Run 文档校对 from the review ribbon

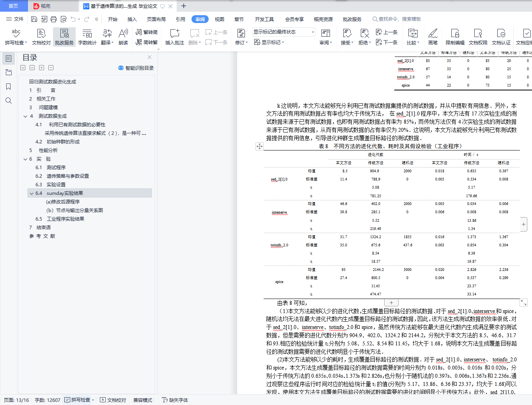(x=41, y=37)
